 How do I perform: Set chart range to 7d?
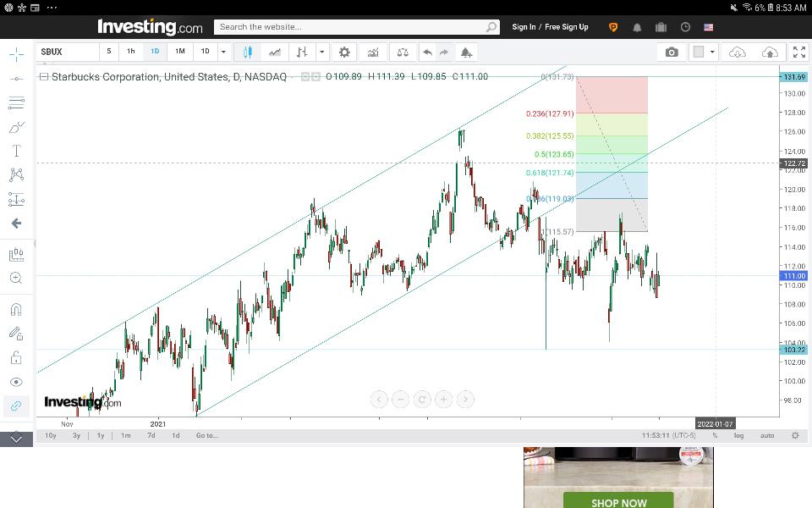tap(151, 435)
